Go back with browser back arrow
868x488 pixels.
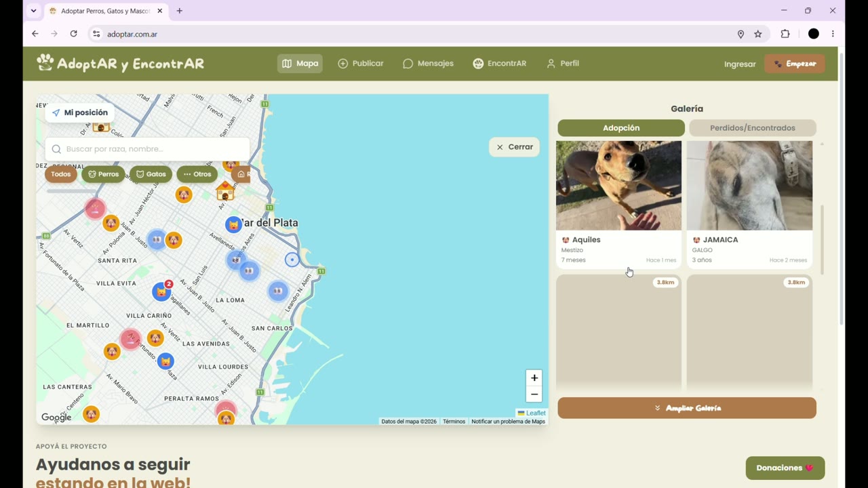[35, 34]
